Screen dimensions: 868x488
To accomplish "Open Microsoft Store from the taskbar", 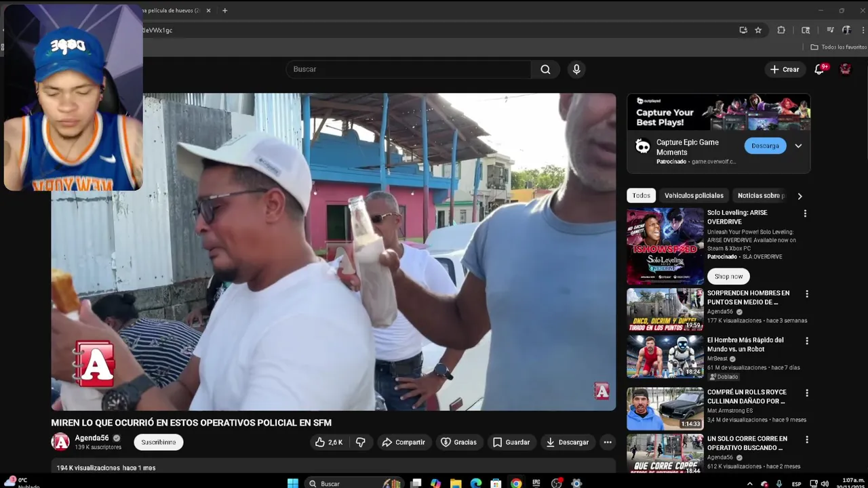I will (496, 483).
